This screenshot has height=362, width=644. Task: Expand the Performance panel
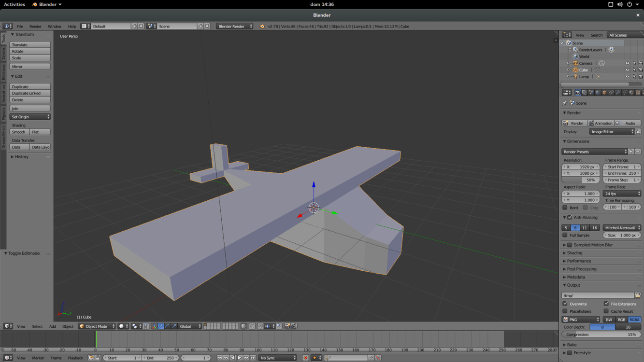(x=579, y=261)
